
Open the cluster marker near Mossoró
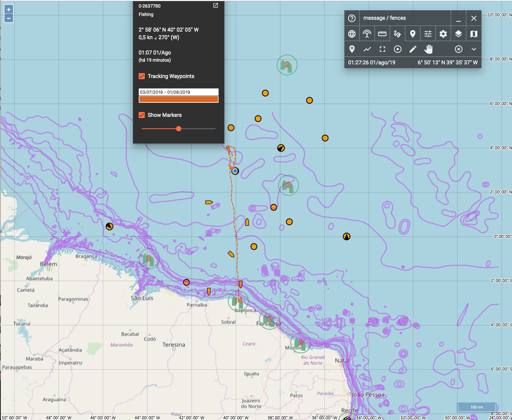click(x=301, y=343)
